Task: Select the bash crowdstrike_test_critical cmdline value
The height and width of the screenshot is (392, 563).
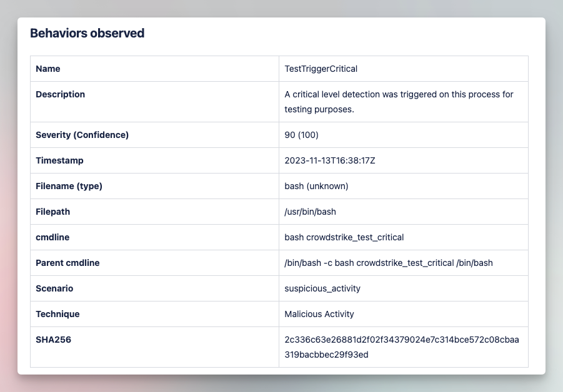Action: click(344, 237)
